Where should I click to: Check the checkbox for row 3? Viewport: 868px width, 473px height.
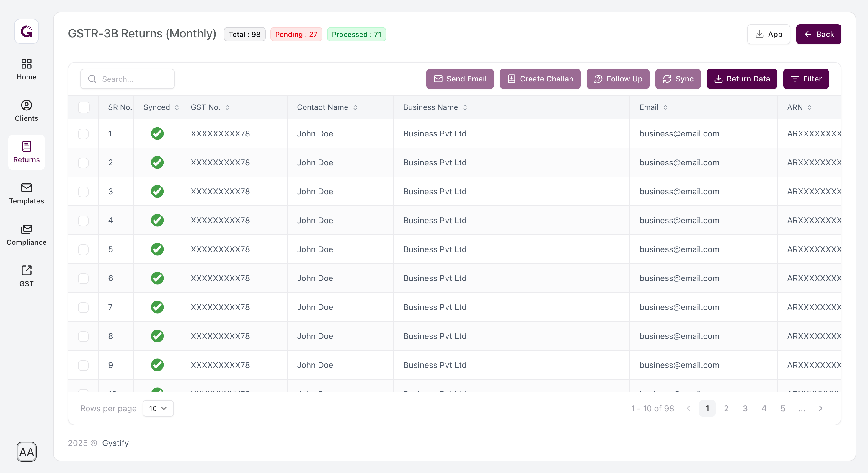(x=83, y=192)
